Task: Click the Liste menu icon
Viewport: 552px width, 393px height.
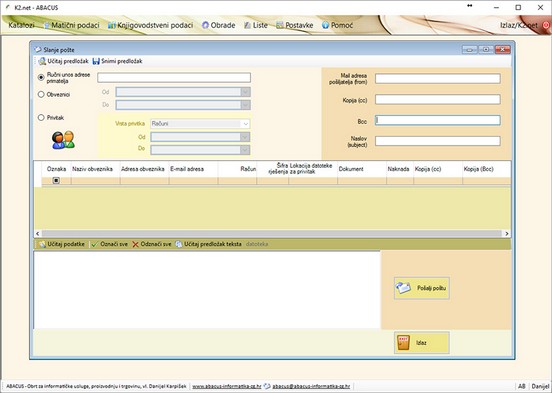Action: [247, 25]
